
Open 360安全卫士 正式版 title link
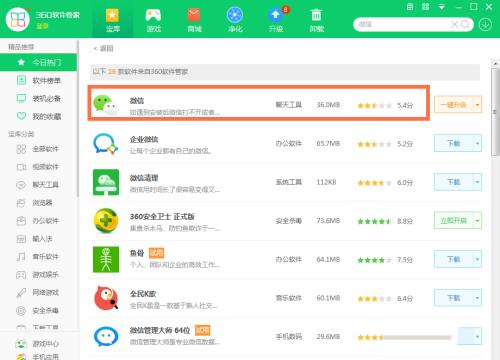pos(162,217)
